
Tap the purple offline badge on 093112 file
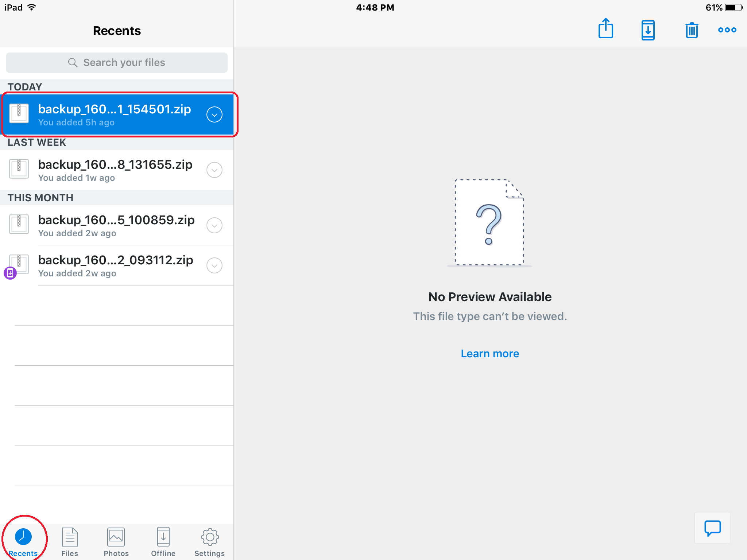pyautogui.click(x=10, y=273)
